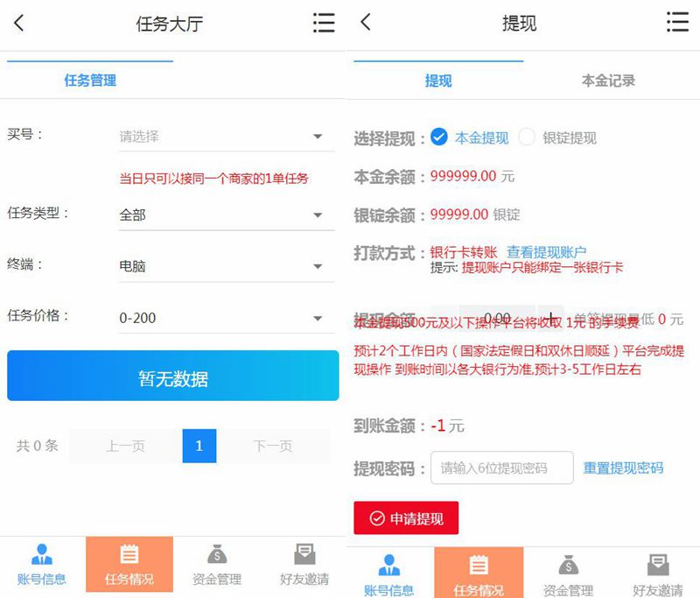700x598 pixels.
Task: Open the menu list icon on 提现 page
Action: pyautogui.click(x=677, y=24)
